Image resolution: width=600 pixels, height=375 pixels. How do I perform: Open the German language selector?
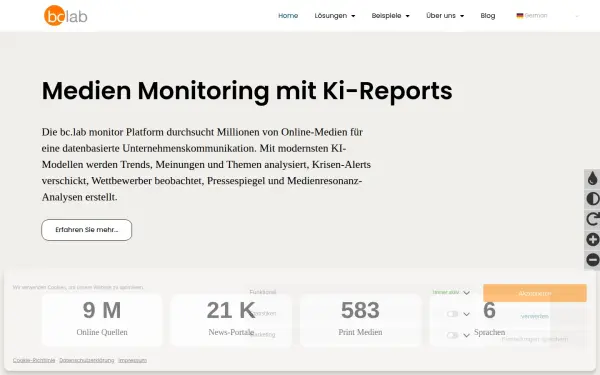coord(548,16)
